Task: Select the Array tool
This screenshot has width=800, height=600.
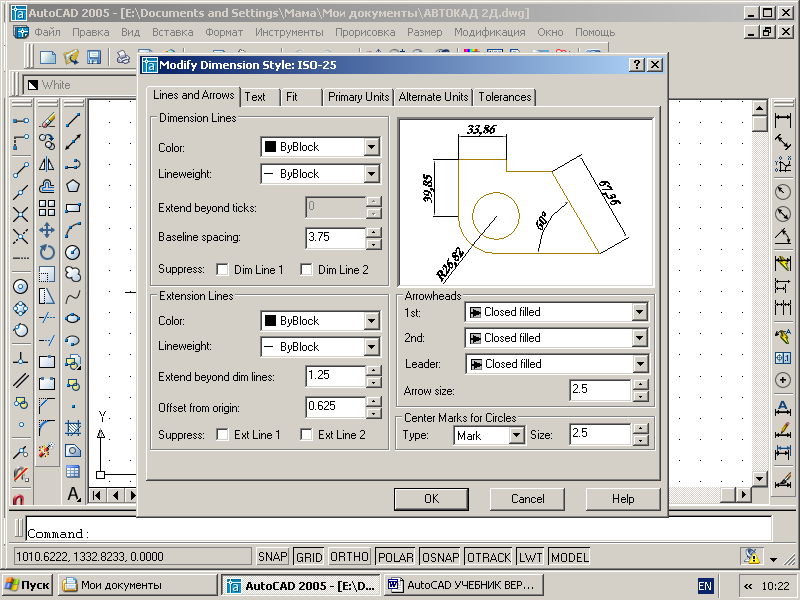Action: point(47,208)
